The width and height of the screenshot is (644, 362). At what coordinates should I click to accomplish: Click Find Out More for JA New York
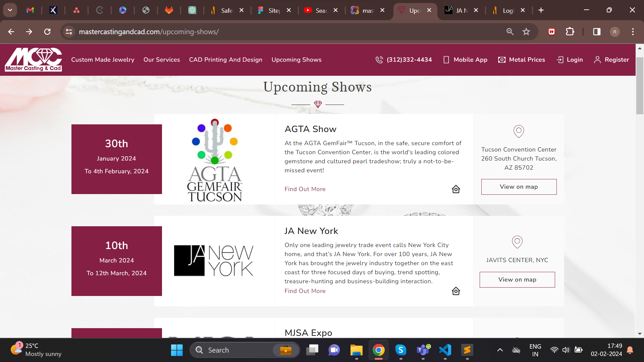click(305, 291)
